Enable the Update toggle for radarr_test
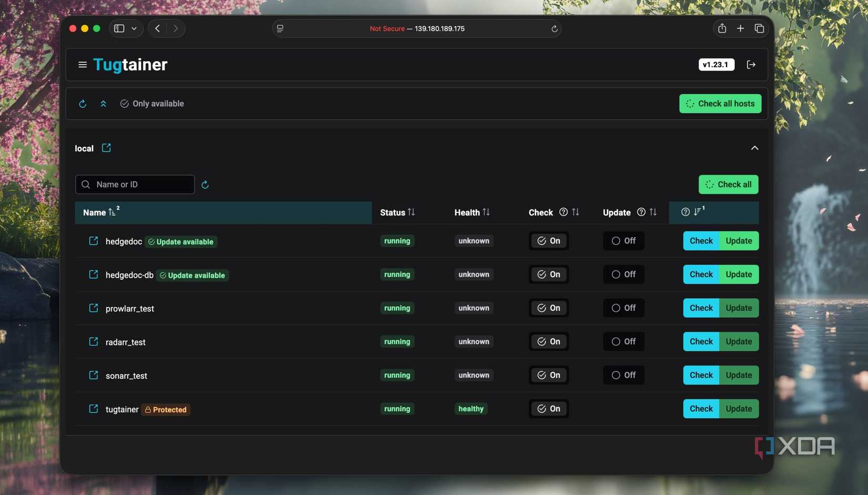Screen dimensions: 868x495 click(x=623, y=341)
